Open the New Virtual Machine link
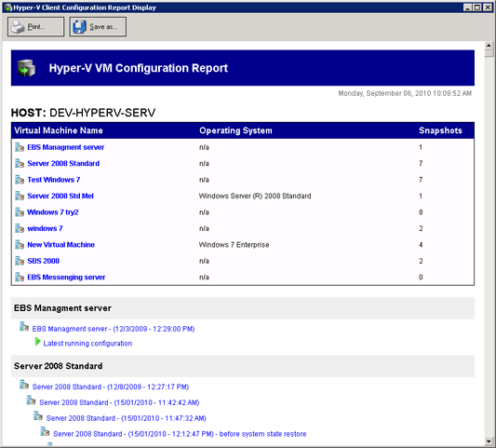The image size is (496, 448). [x=61, y=245]
